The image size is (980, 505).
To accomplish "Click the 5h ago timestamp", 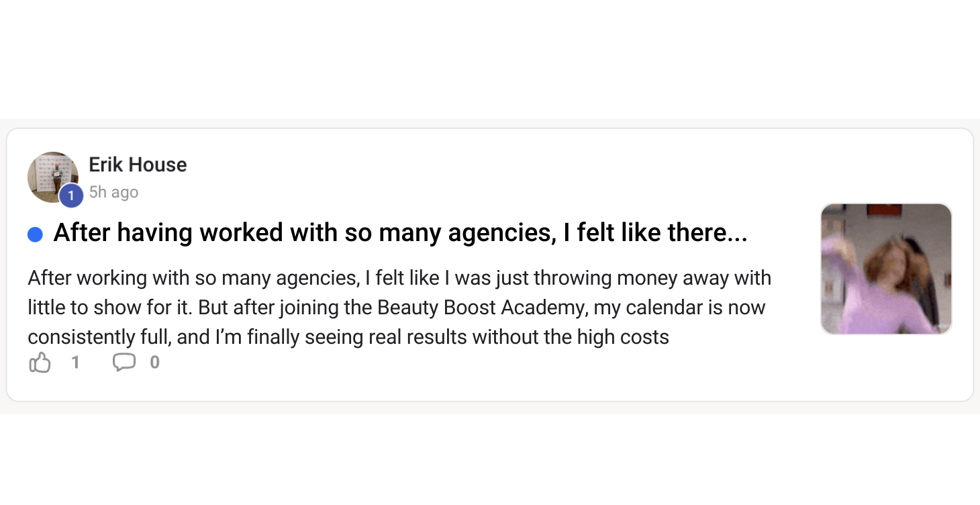I will tap(113, 192).
